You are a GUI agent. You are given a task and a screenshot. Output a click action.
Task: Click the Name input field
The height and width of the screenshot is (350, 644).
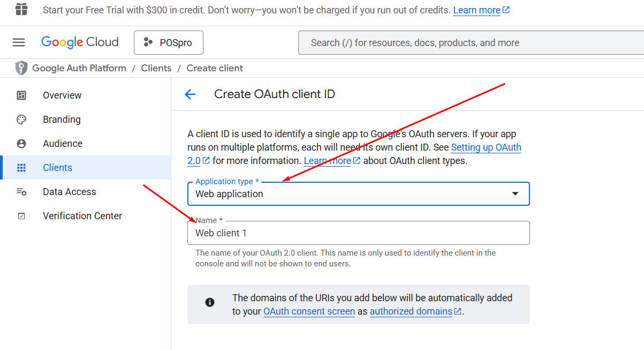coord(358,233)
